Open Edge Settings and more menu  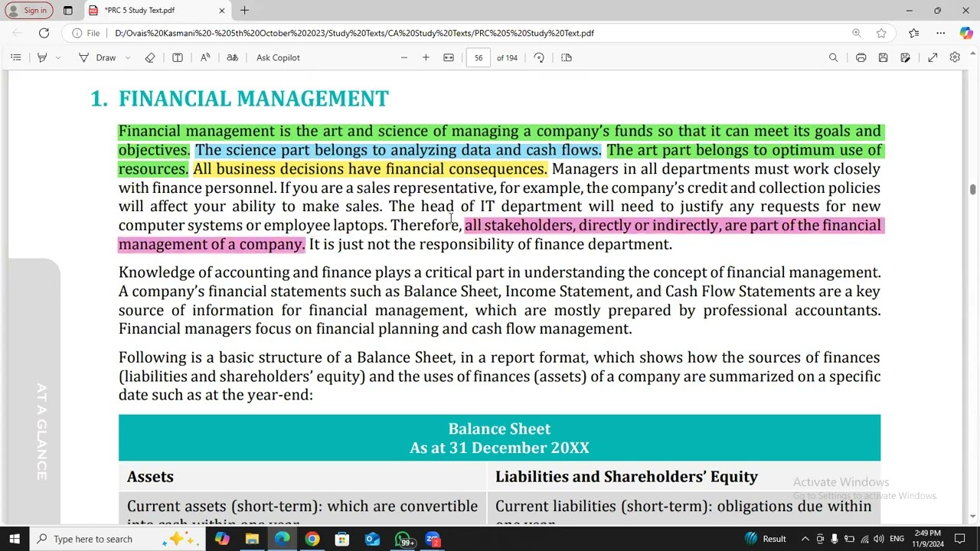pos(941,33)
